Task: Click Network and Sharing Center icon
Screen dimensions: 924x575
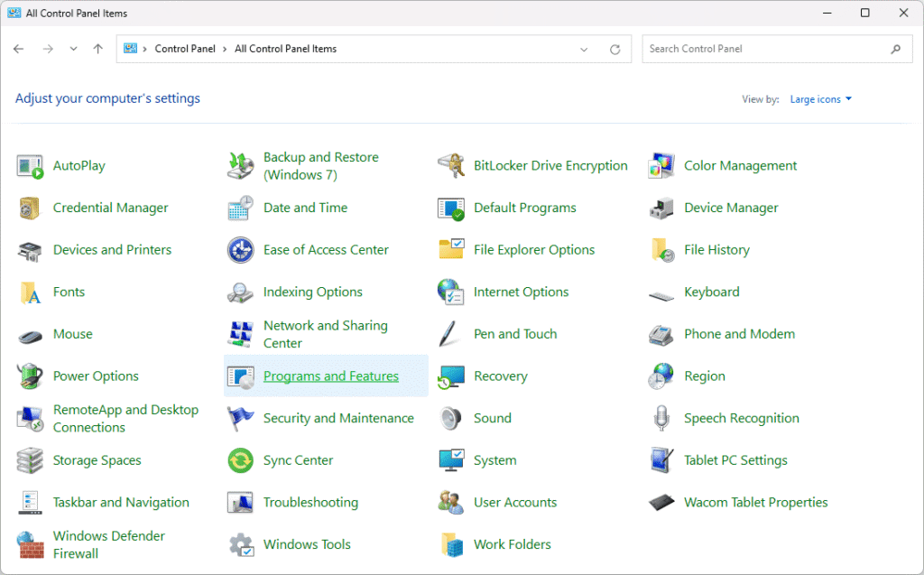Action: [240, 334]
